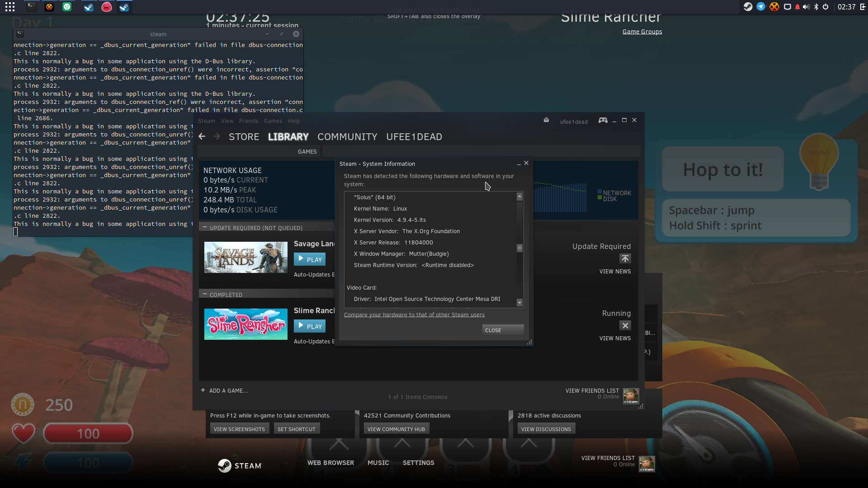The width and height of the screenshot is (868, 488).
Task: Open the green browser icon in panel
Action: tap(67, 7)
